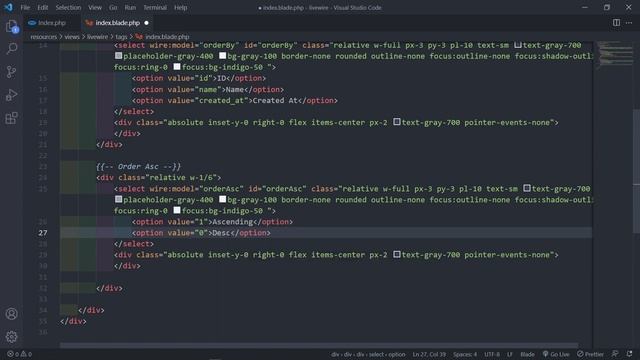Viewport: 640px width, 360px height.
Task: Change language mode Blade
Action: (527, 354)
